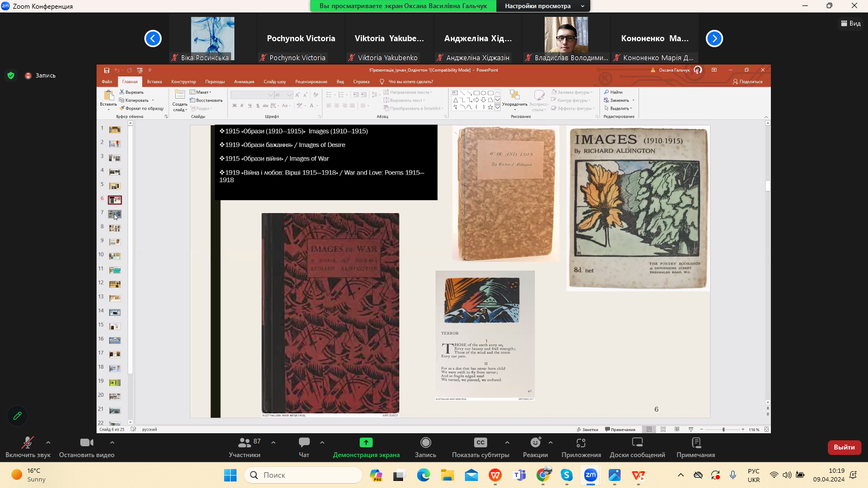Show next participants with right arrow

[x=714, y=38]
